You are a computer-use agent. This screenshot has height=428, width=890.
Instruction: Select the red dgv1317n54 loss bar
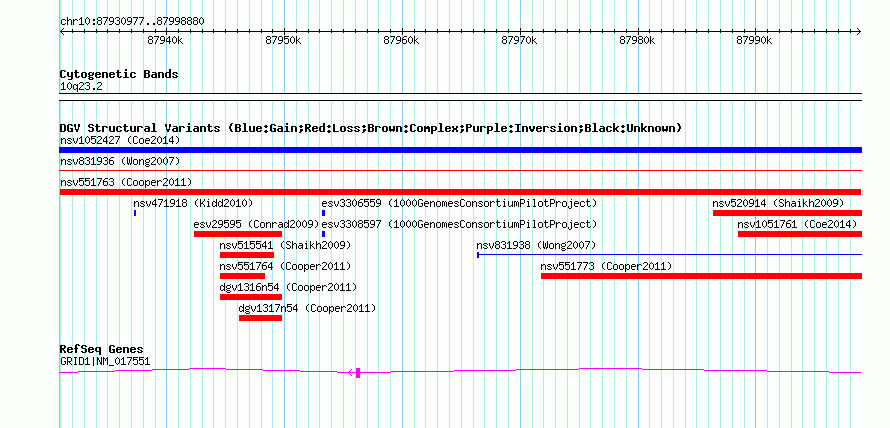[x=261, y=318]
